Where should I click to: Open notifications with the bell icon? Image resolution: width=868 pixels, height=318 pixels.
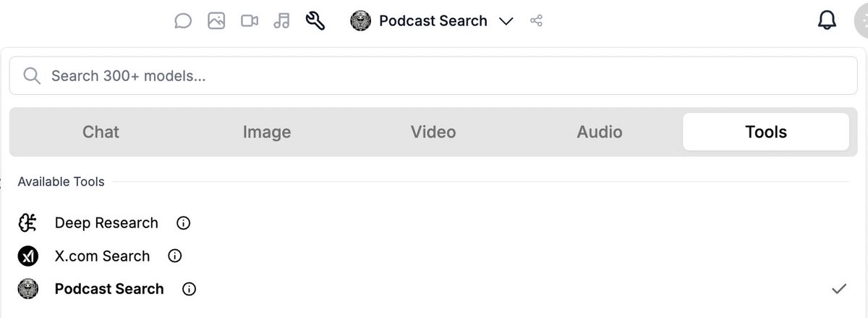coord(827,21)
